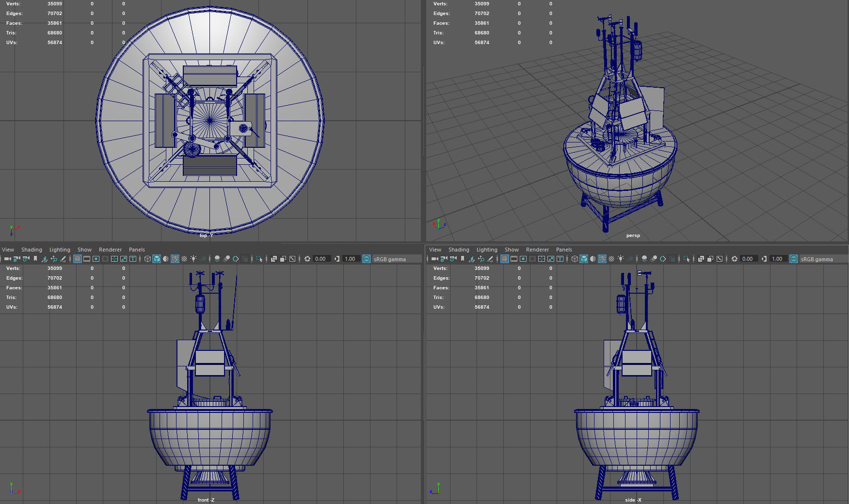Click Bookmarks icon in front view toolbar
The width and height of the screenshot is (849, 504).
[x=35, y=259]
